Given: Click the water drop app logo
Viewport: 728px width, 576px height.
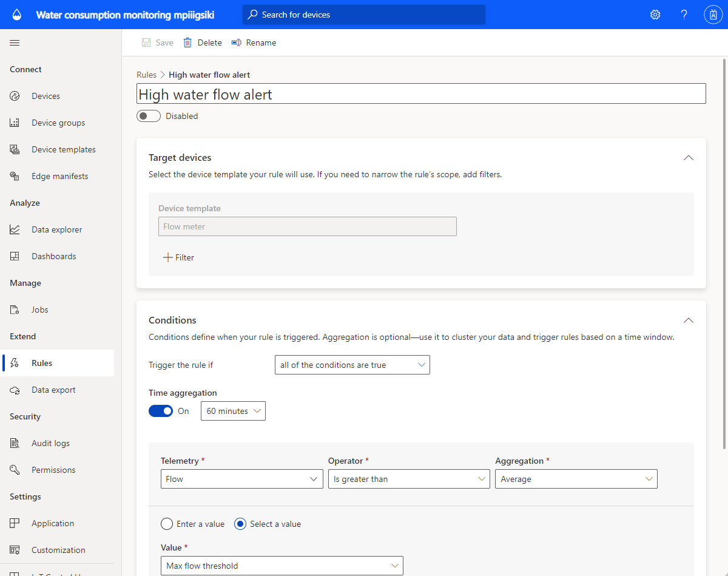Looking at the screenshot, I should click(16, 15).
